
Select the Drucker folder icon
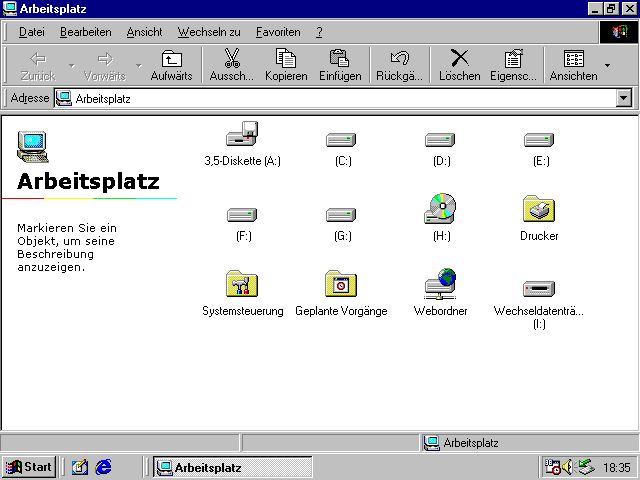point(539,209)
